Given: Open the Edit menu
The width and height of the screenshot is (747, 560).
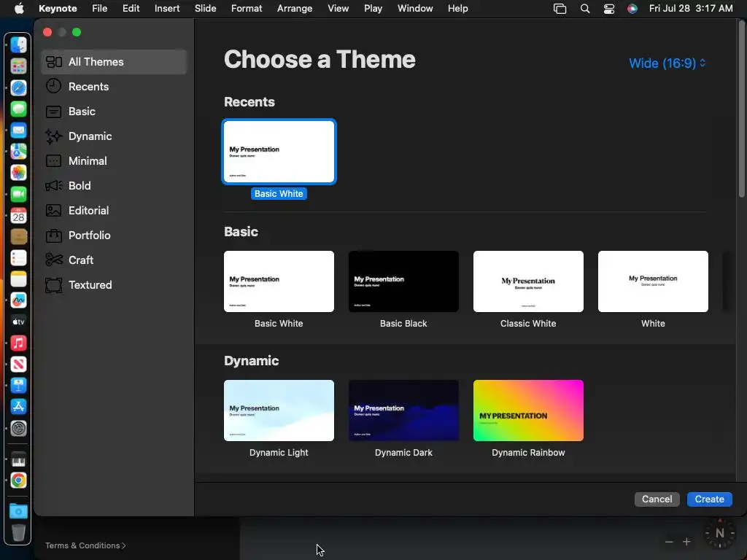Looking at the screenshot, I should (131, 9).
